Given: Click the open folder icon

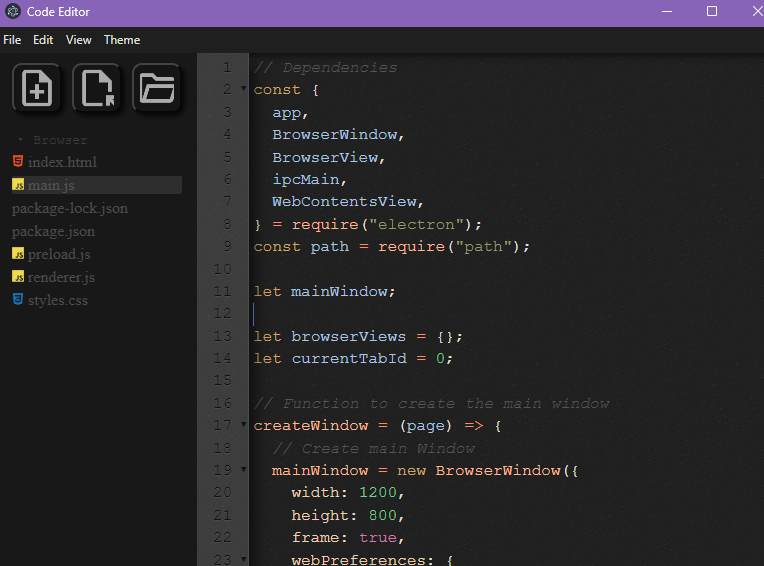Looking at the screenshot, I should click(156, 88).
